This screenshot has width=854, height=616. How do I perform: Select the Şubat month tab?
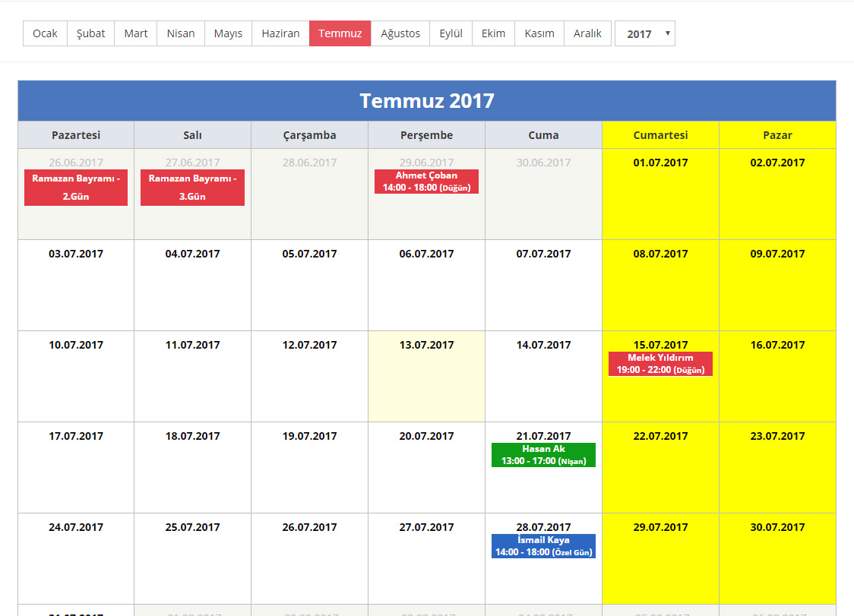coord(91,33)
